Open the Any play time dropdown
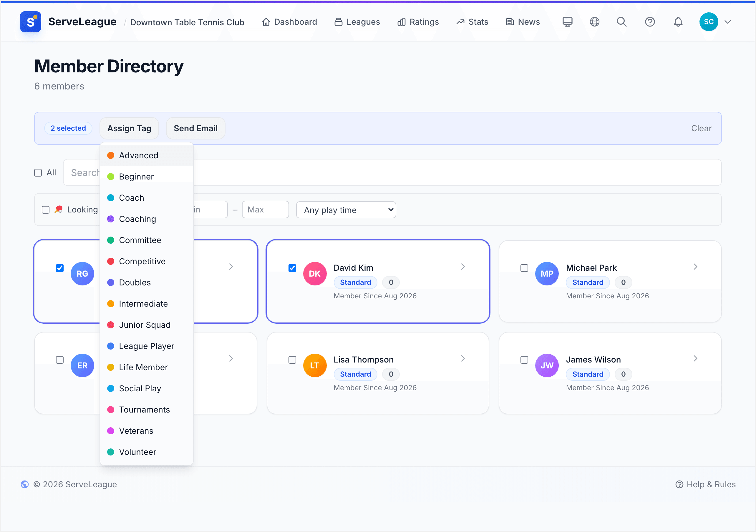This screenshot has height=532, width=756. click(346, 210)
